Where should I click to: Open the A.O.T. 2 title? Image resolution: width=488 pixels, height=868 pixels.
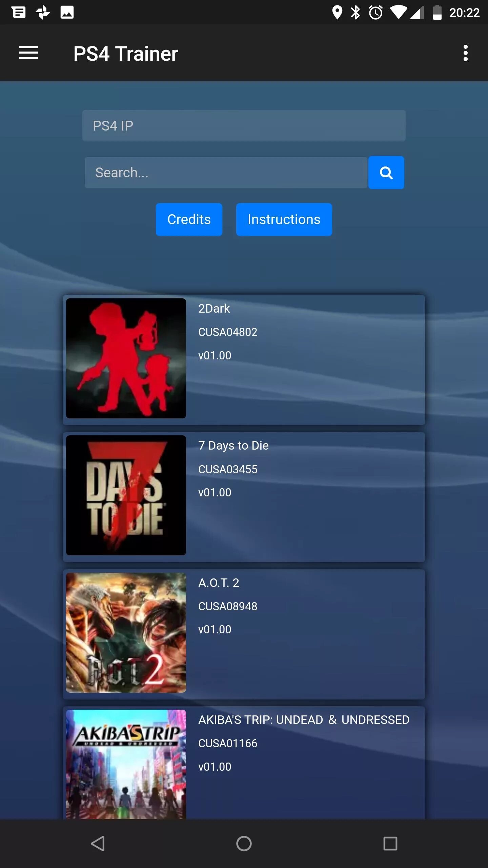click(x=219, y=583)
